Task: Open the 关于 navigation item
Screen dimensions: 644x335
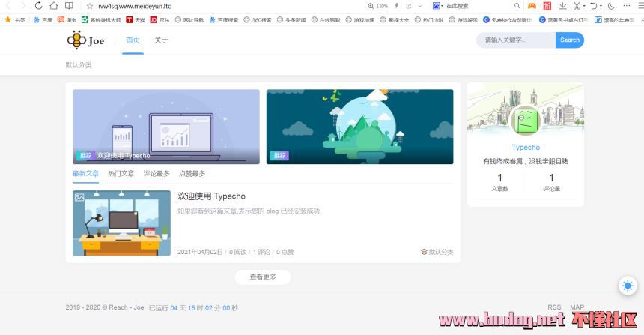Action: tap(161, 40)
